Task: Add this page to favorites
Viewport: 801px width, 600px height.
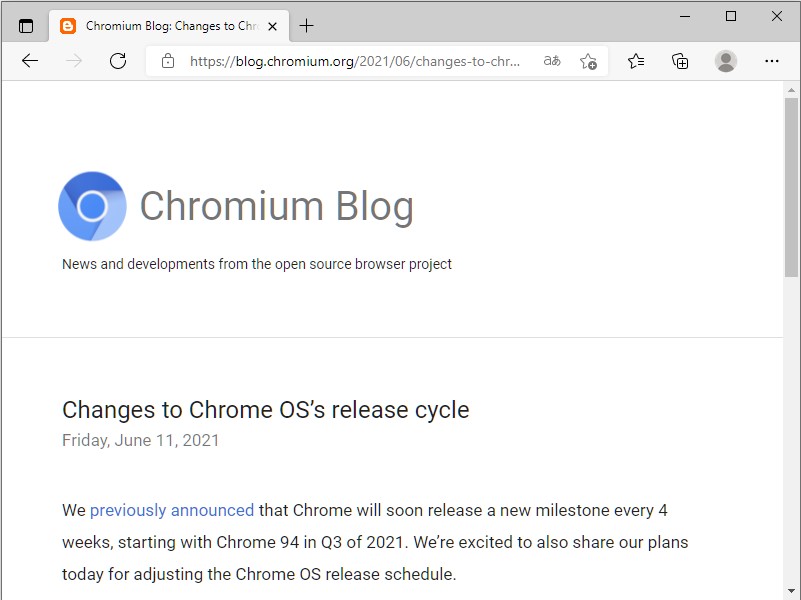Action: 590,61
